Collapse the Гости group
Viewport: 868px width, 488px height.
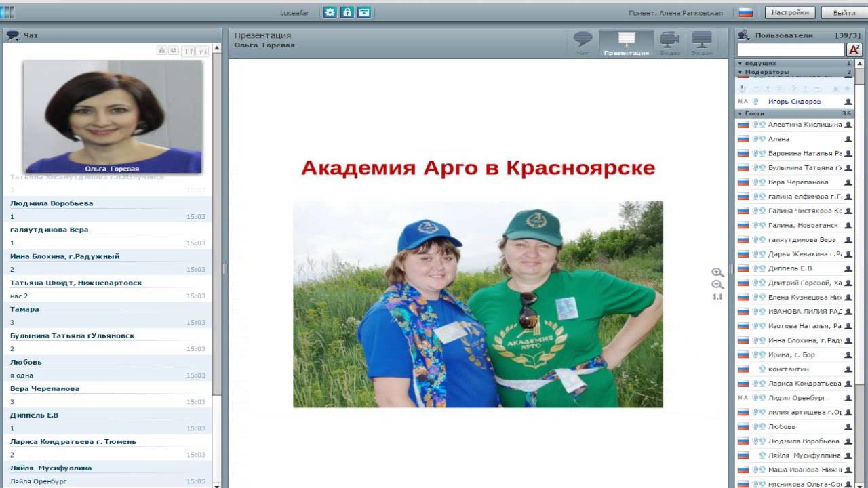pyautogui.click(x=741, y=113)
